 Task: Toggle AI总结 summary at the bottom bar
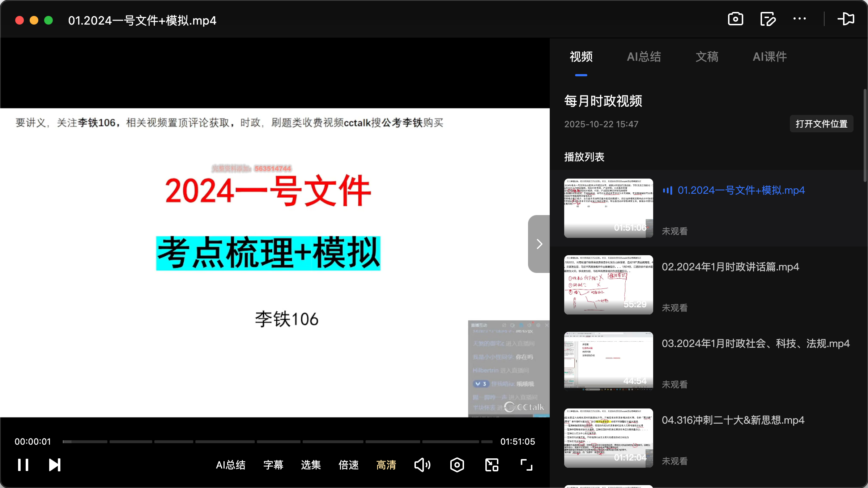231,465
